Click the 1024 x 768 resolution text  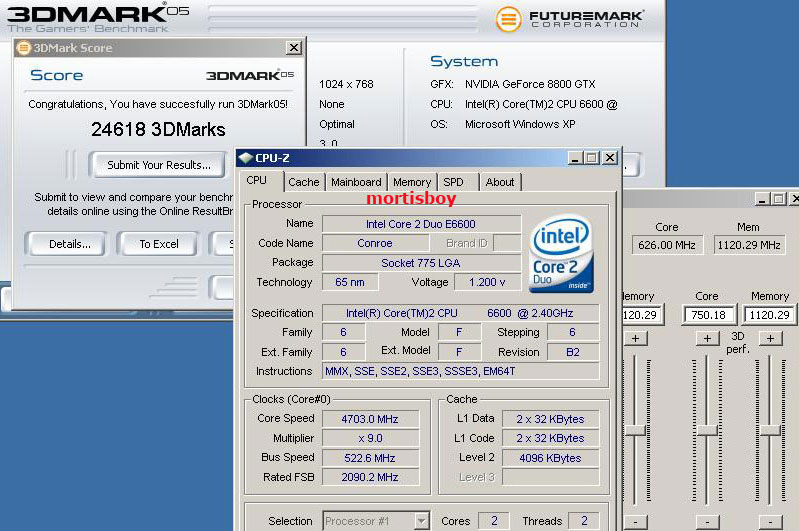[346, 84]
